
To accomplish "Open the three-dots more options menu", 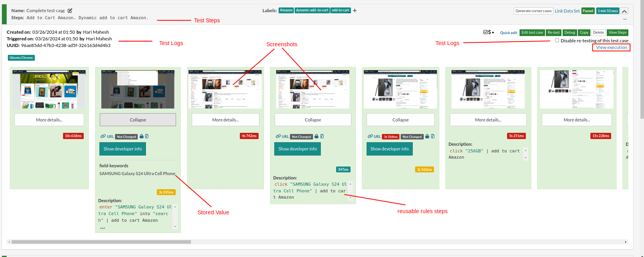I will [625, 19].
